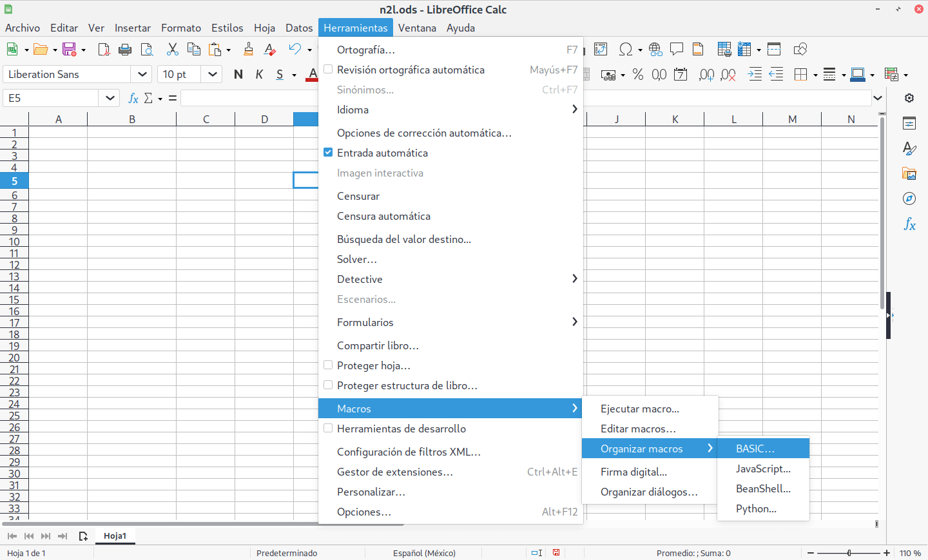Click Split window icon
The image size is (928, 560).
pyautogui.click(x=774, y=49)
